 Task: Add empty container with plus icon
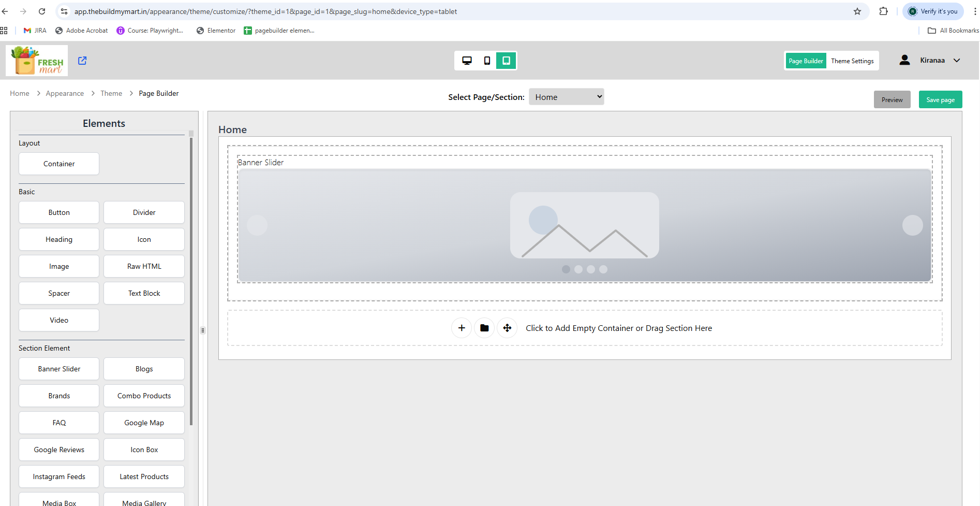(462, 328)
